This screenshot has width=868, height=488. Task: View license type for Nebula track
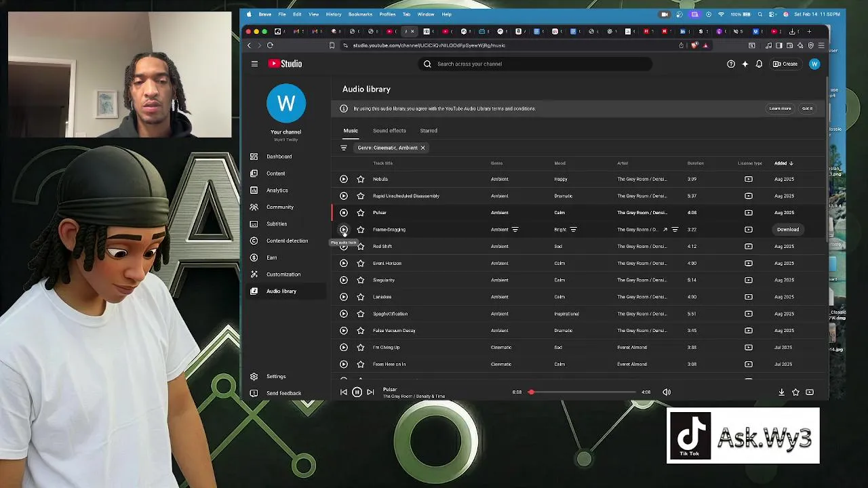(x=749, y=179)
